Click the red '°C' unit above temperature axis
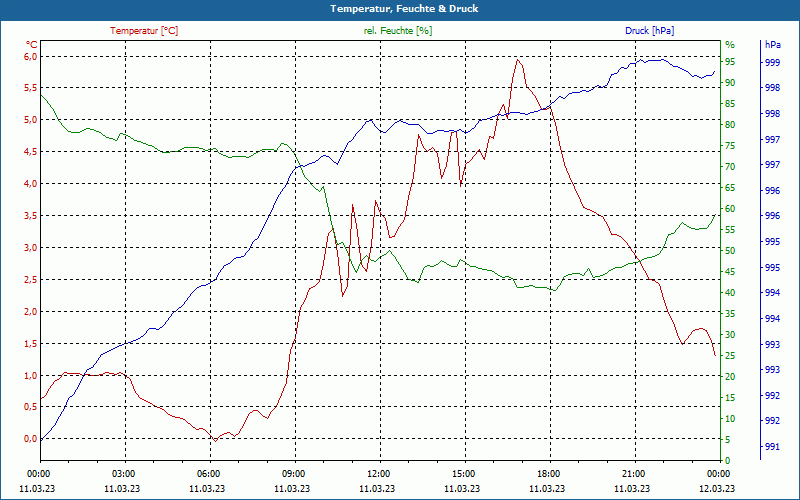The height and width of the screenshot is (500, 800). pos(31,44)
